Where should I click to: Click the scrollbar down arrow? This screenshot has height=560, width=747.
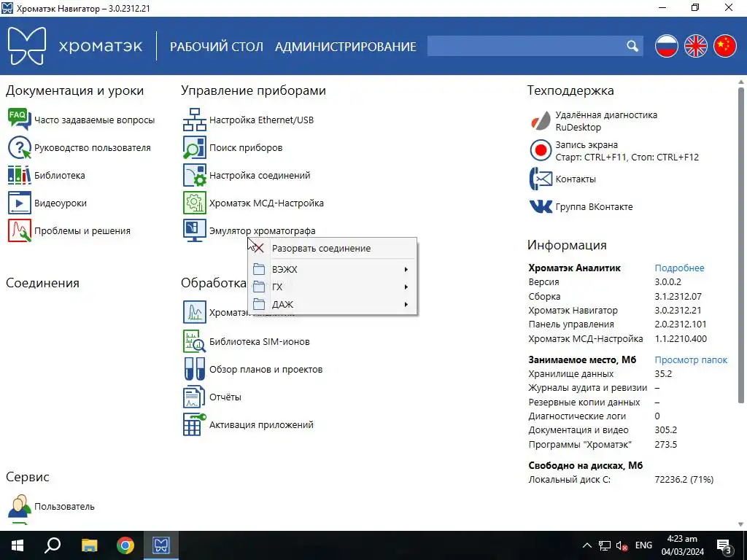tap(741, 524)
